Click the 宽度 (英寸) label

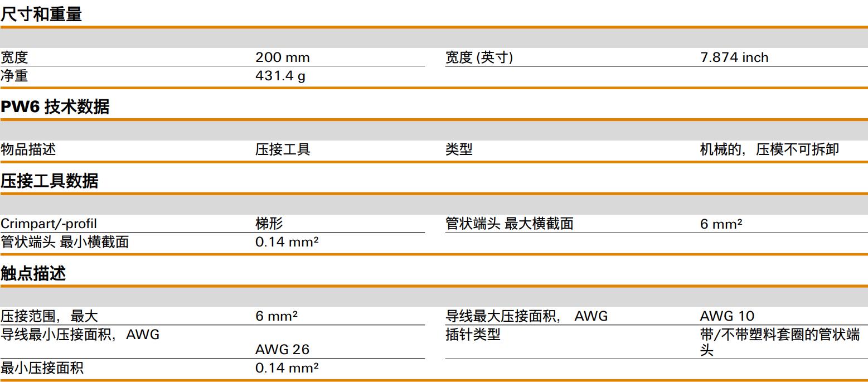point(479,57)
